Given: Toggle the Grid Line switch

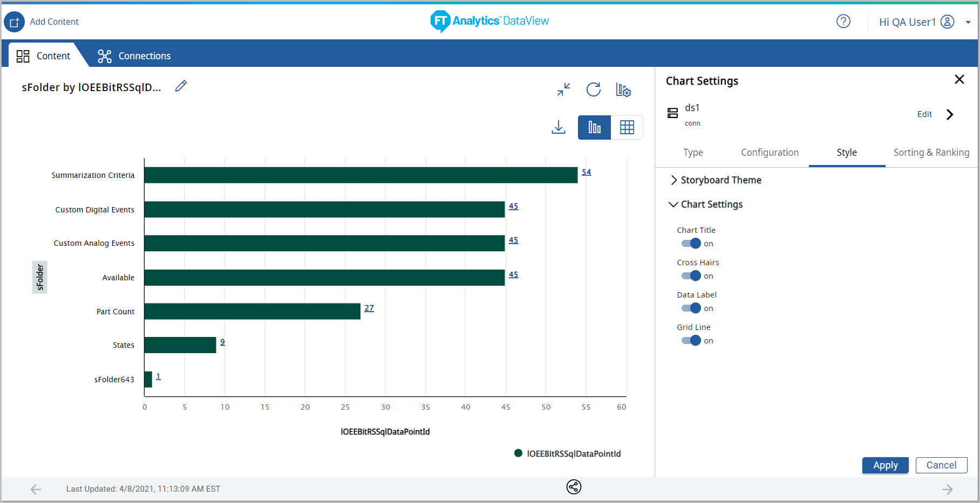Looking at the screenshot, I should click(x=691, y=341).
